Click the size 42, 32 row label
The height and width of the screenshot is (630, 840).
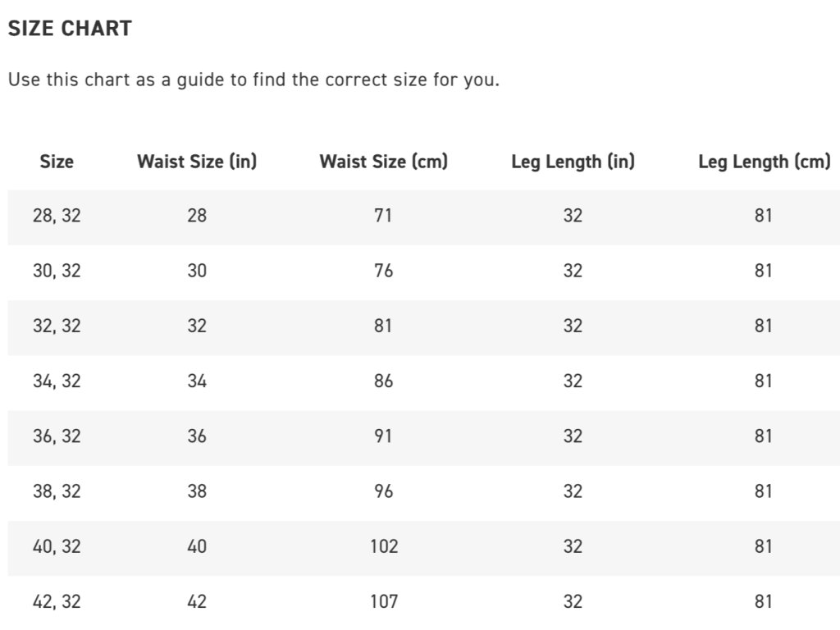(57, 601)
